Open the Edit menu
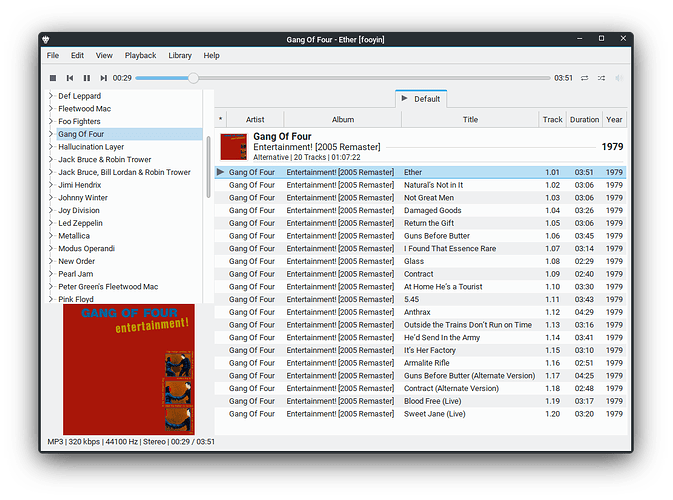673x500 pixels. [x=77, y=55]
